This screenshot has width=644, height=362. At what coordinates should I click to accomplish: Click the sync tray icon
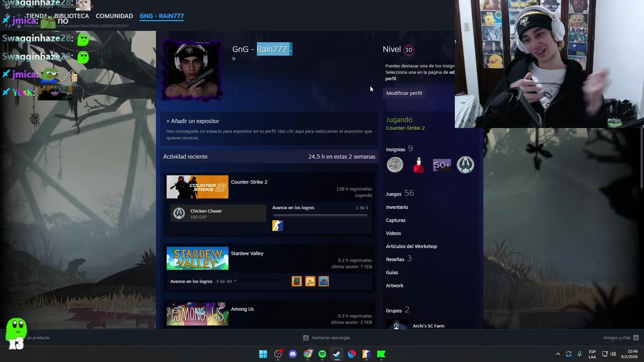(x=569, y=354)
